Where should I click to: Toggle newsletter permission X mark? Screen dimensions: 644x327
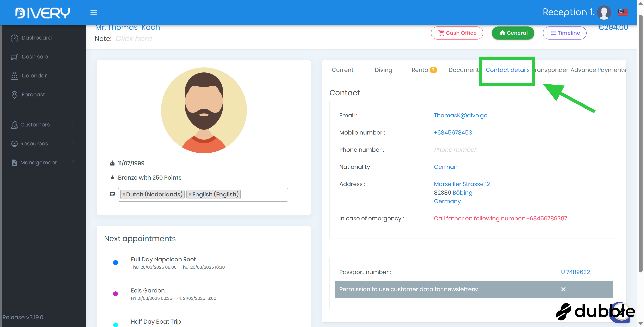pos(563,289)
